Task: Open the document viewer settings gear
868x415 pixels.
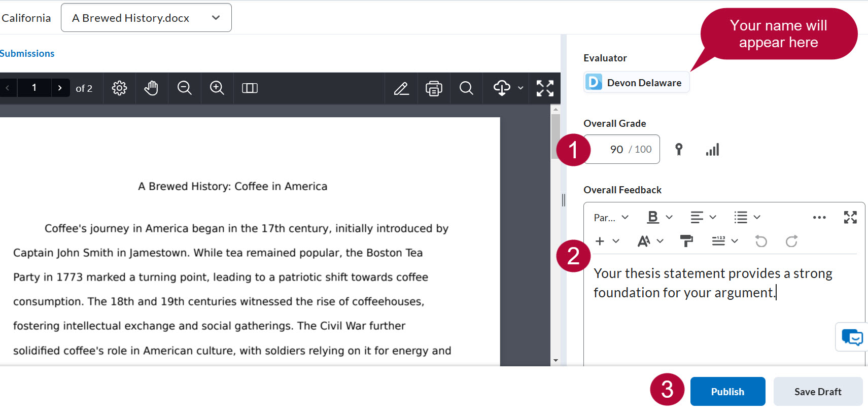Action: point(119,88)
